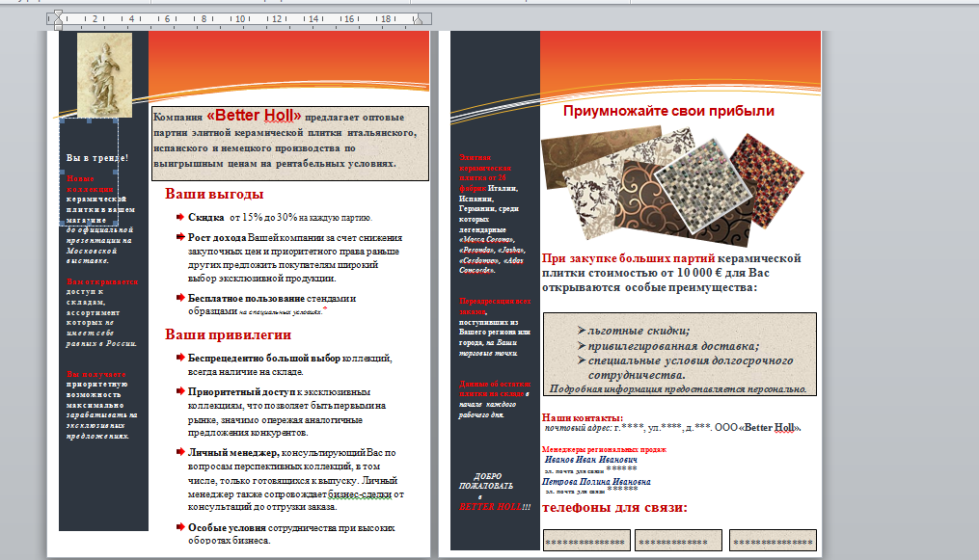
Task: Click the heading "телефоны для связи:"
Action: coord(614,508)
